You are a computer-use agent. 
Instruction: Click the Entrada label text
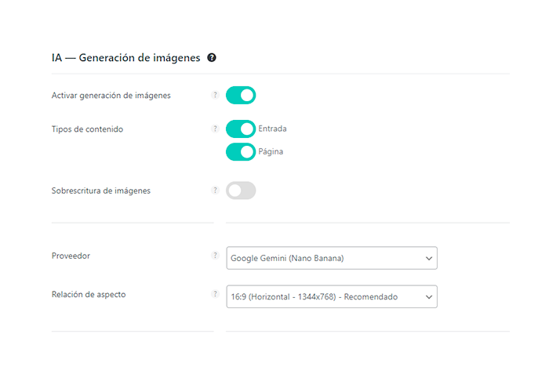(272, 129)
